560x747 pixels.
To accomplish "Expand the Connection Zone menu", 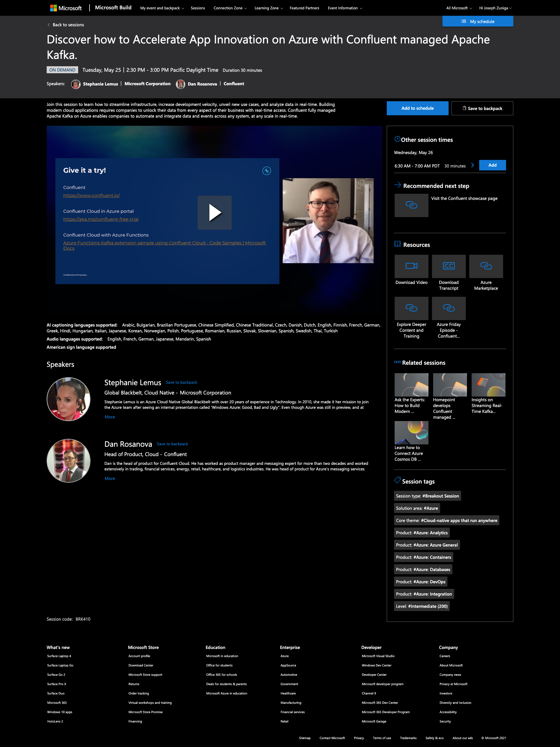I will [x=230, y=8].
